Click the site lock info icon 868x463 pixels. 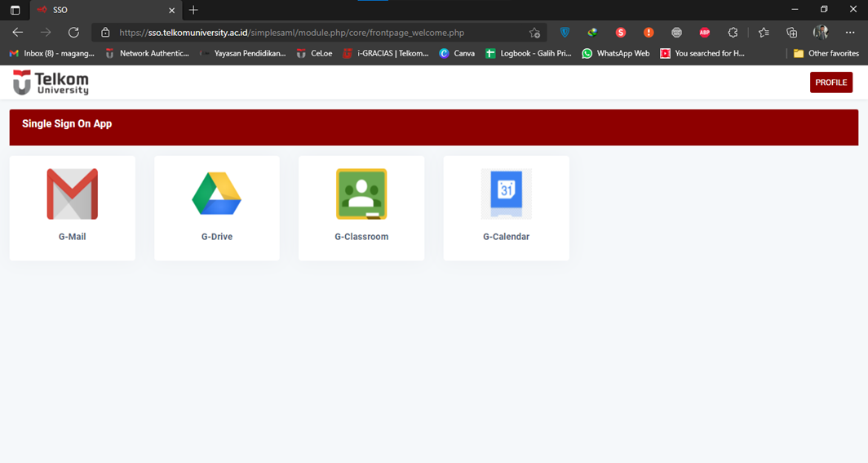(x=105, y=33)
